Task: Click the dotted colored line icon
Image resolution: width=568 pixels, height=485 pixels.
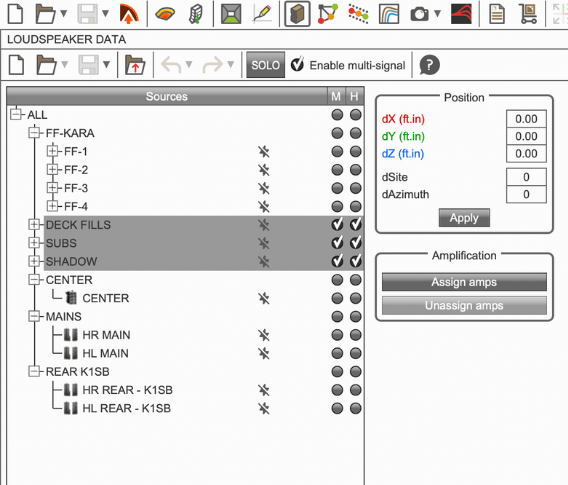Action: [358, 14]
